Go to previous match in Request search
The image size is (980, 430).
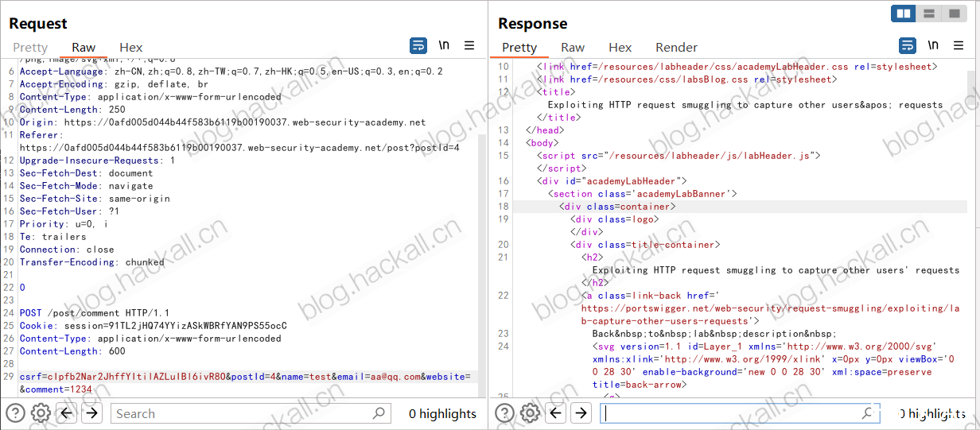point(67,413)
